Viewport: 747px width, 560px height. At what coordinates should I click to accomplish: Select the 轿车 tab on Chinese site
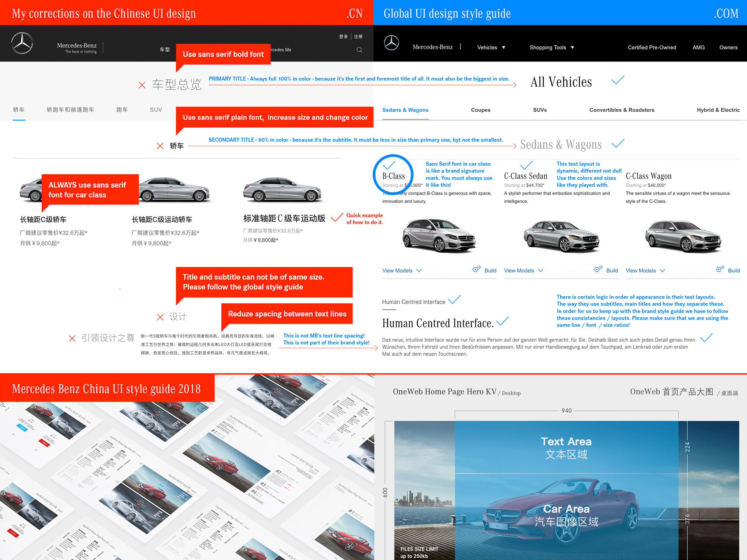click(x=19, y=110)
